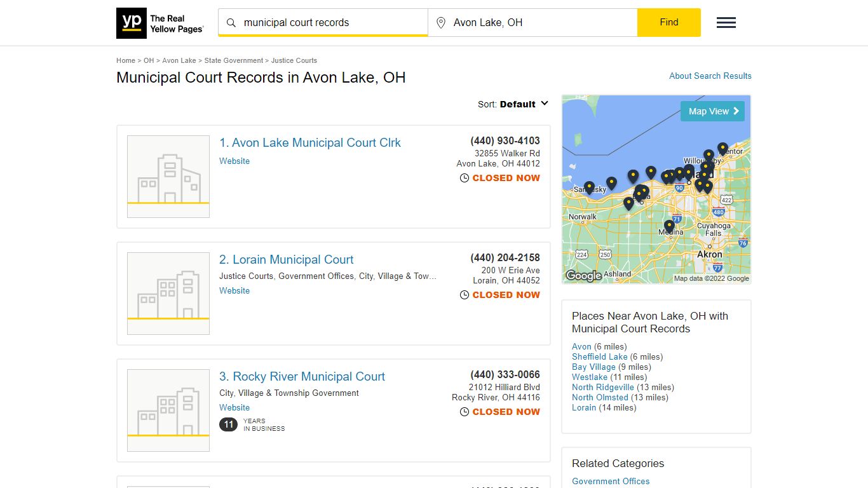Image resolution: width=868 pixels, height=488 pixels.
Task: Open Rocky River Municipal Court thumbnail
Action: pyautogui.click(x=168, y=410)
